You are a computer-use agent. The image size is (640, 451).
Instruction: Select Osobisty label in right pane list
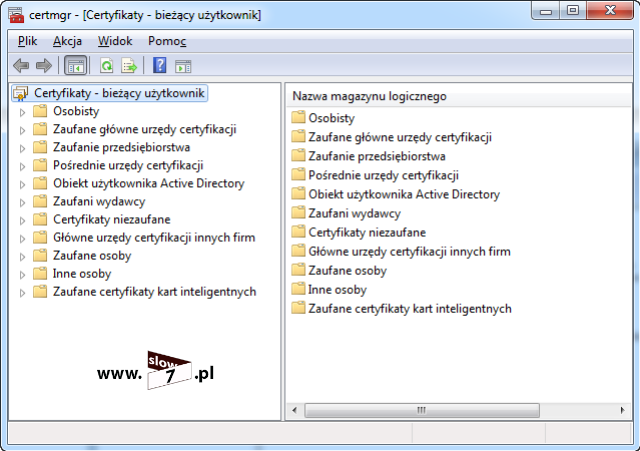(331, 118)
